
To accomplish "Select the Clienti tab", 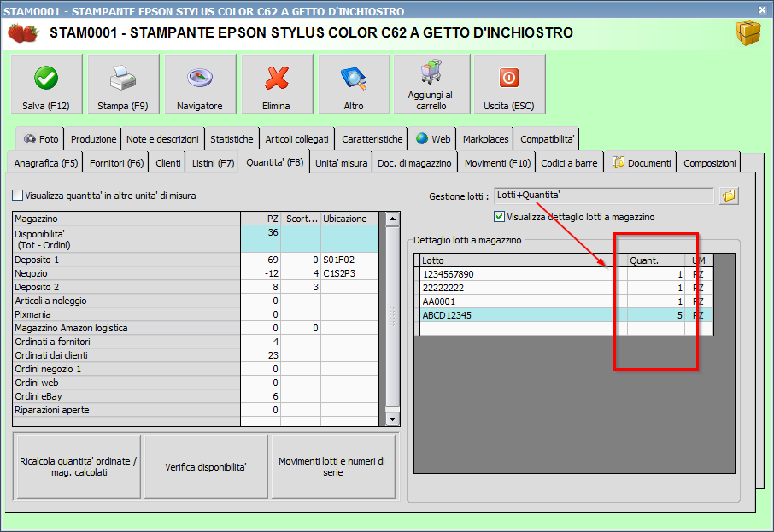I will coord(167,163).
